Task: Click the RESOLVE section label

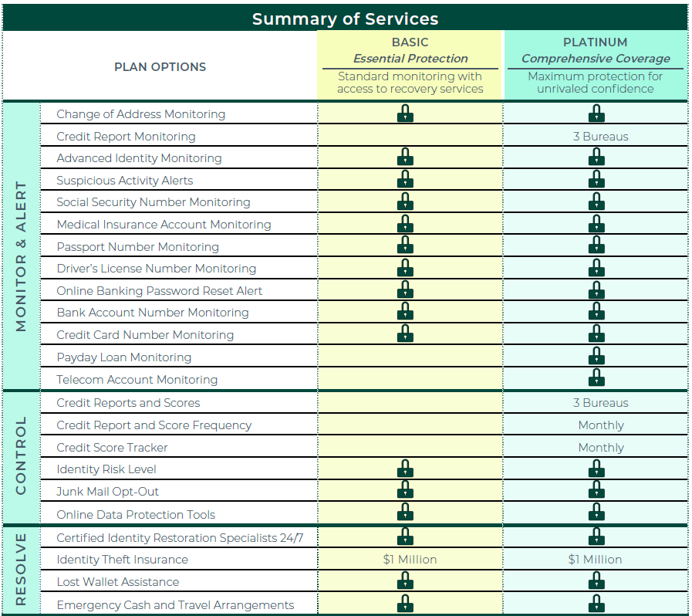Action: click(x=21, y=570)
